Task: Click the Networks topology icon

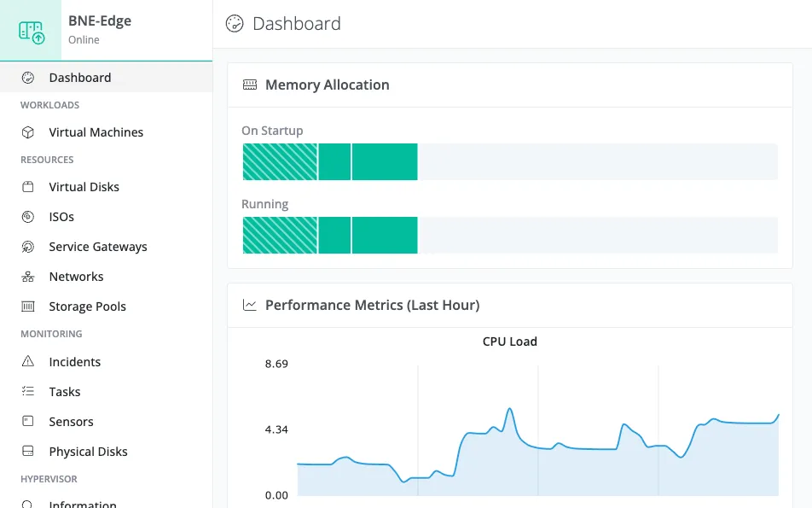Action: [x=28, y=277]
